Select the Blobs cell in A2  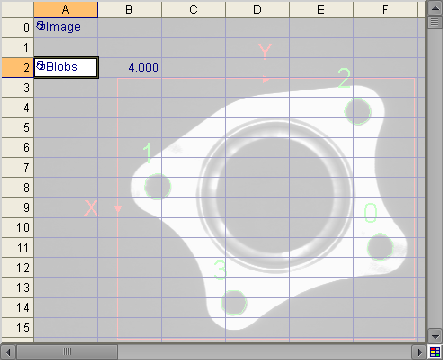tap(66, 68)
